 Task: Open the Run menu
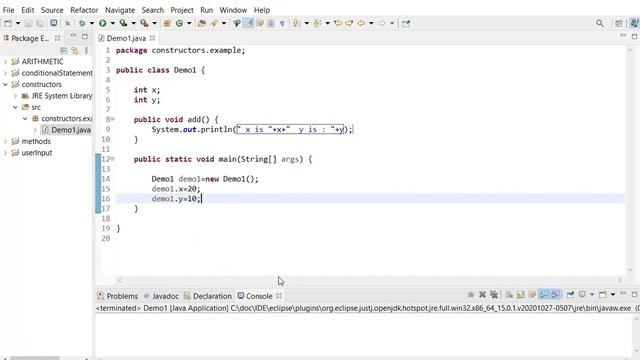click(x=207, y=10)
